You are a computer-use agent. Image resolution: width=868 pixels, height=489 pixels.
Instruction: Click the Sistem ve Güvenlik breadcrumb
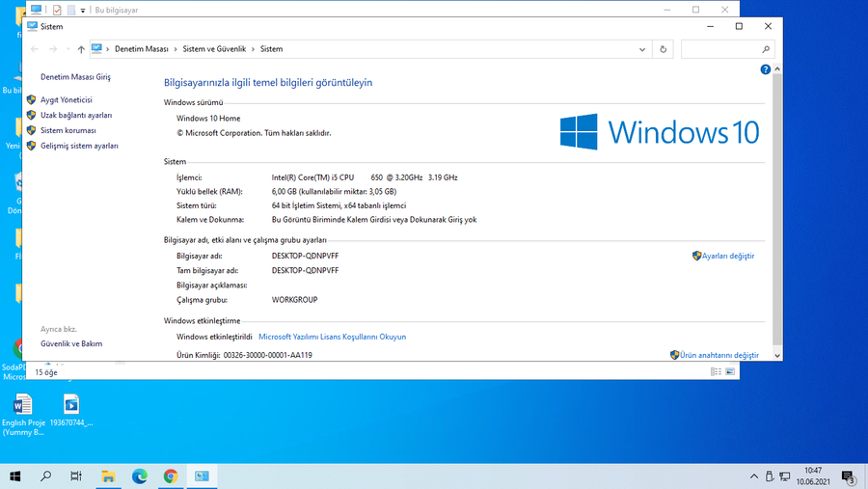214,49
